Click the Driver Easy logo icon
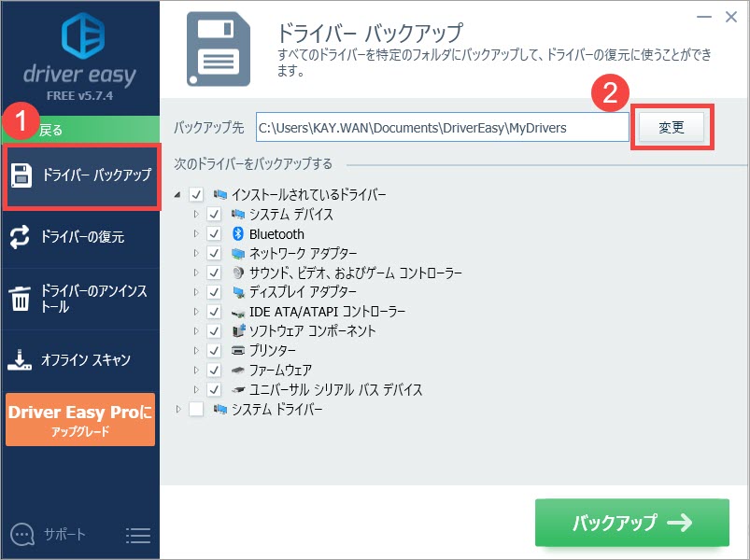Image resolution: width=750 pixels, height=560 pixels. (83, 35)
